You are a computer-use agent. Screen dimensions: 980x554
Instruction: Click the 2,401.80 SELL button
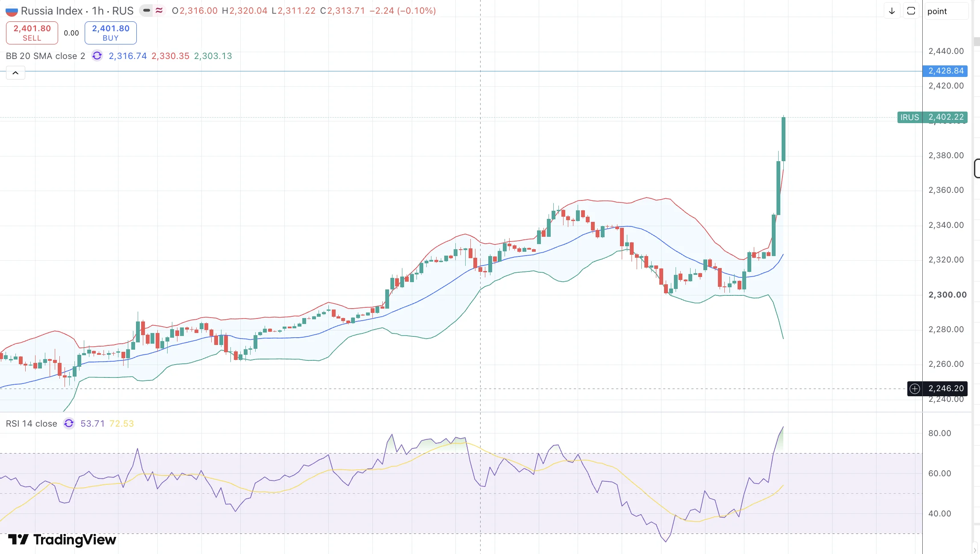coord(32,33)
